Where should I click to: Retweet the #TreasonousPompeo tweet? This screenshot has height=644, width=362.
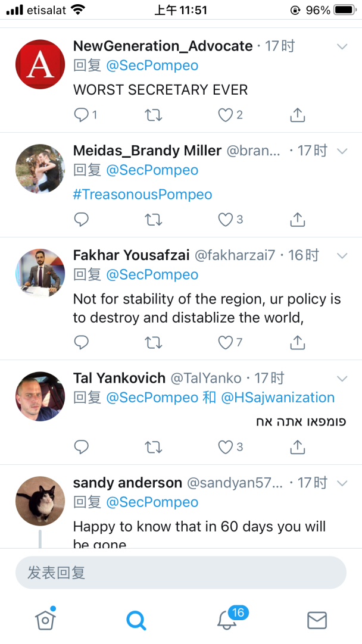154,220
